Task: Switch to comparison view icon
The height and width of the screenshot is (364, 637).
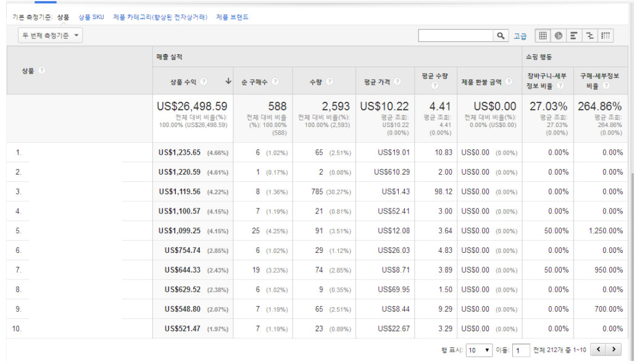Action: [x=589, y=36]
